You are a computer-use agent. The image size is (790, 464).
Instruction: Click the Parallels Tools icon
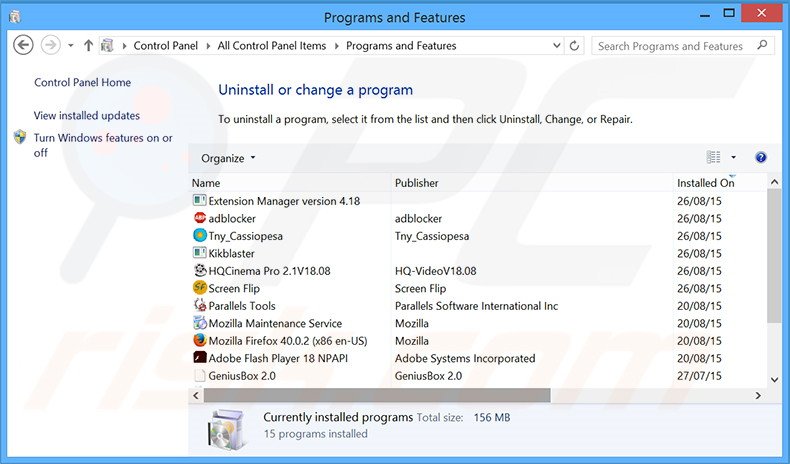[x=199, y=306]
